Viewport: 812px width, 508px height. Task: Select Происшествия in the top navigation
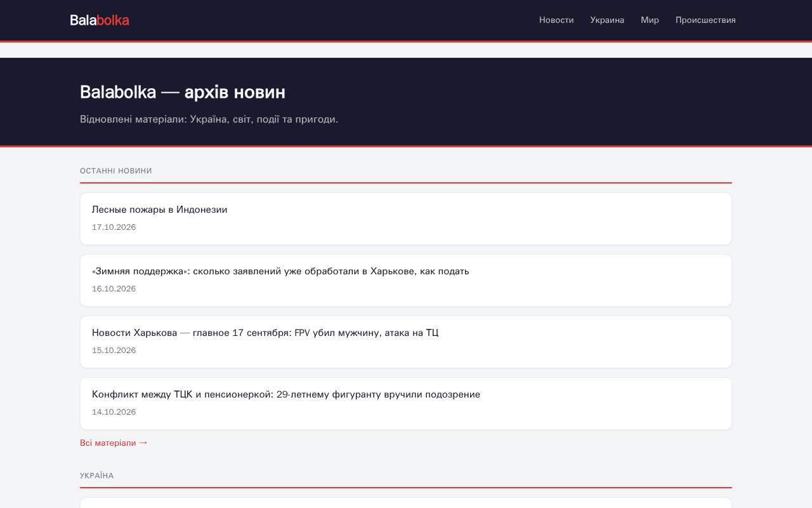[x=705, y=20]
